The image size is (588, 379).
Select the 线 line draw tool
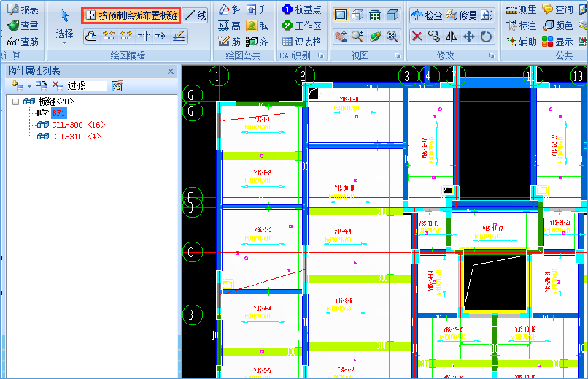click(x=196, y=15)
